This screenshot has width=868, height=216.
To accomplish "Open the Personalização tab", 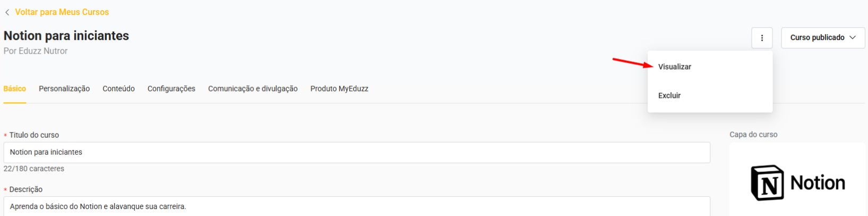I will [x=64, y=89].
